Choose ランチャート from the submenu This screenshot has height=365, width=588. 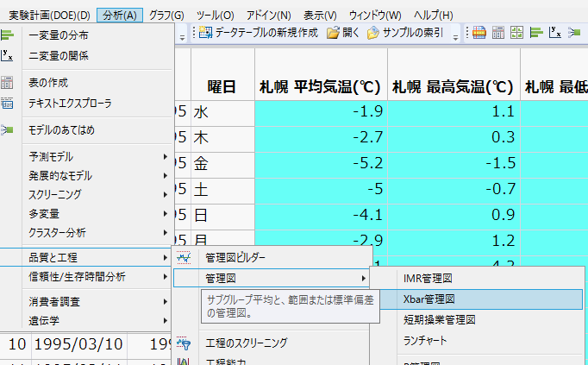(x=425, y=341)
